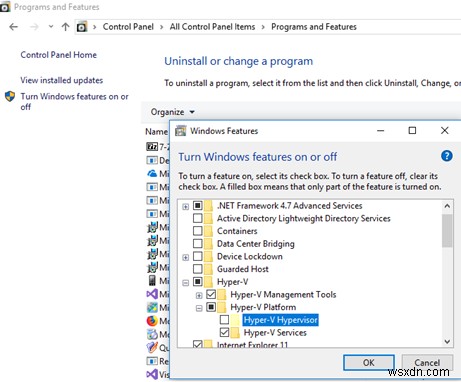Screen dimensions: 461x382
Task: Select Control Panel in the breadcrumb
Action: click(x=128, y=27)
